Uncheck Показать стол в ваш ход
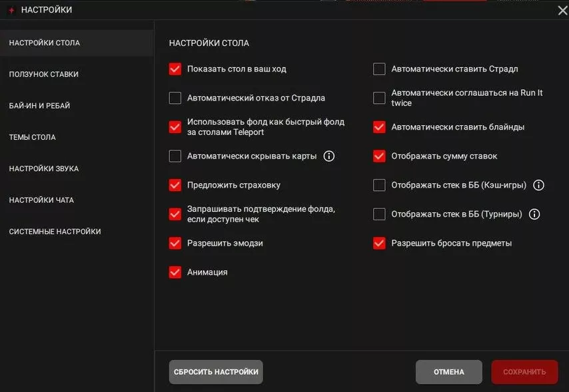This screenshot has width=569, height=392. pyautogui.click(x=175, y=69)
